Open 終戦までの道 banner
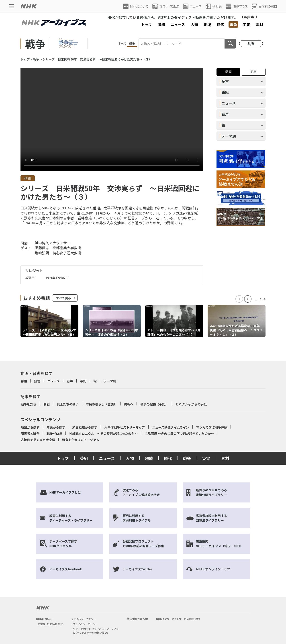 point(241,179)
